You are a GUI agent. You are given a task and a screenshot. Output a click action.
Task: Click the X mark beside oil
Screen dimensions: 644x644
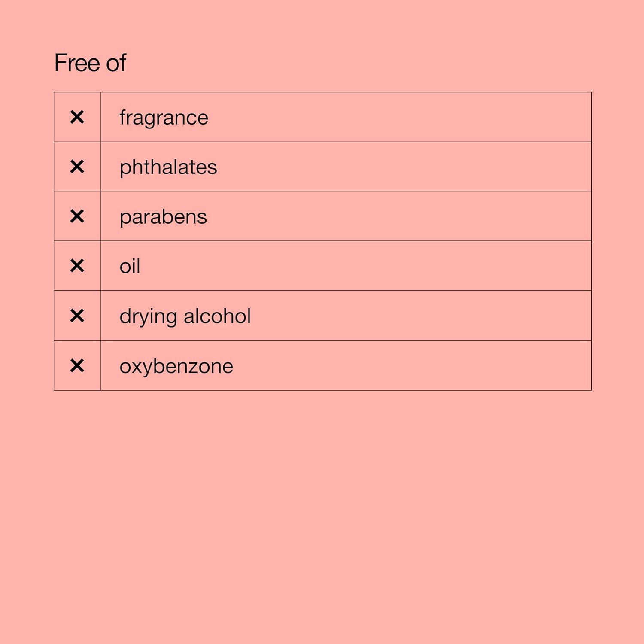tap(77, 266)
